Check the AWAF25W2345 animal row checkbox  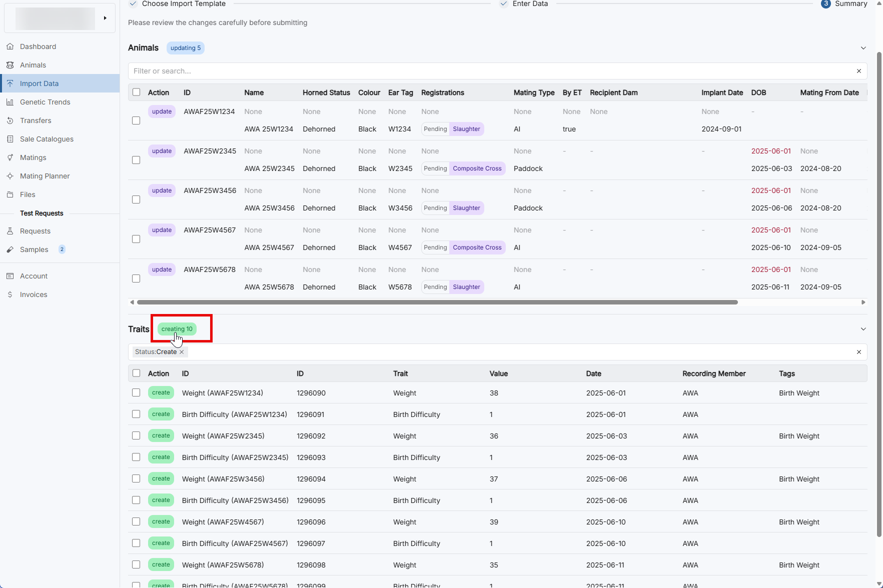(136, 160)
